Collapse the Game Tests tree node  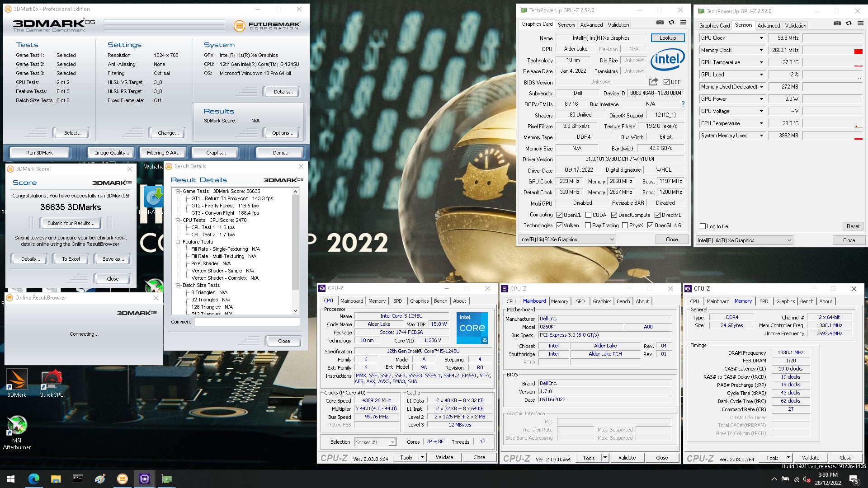click(178, 191)
